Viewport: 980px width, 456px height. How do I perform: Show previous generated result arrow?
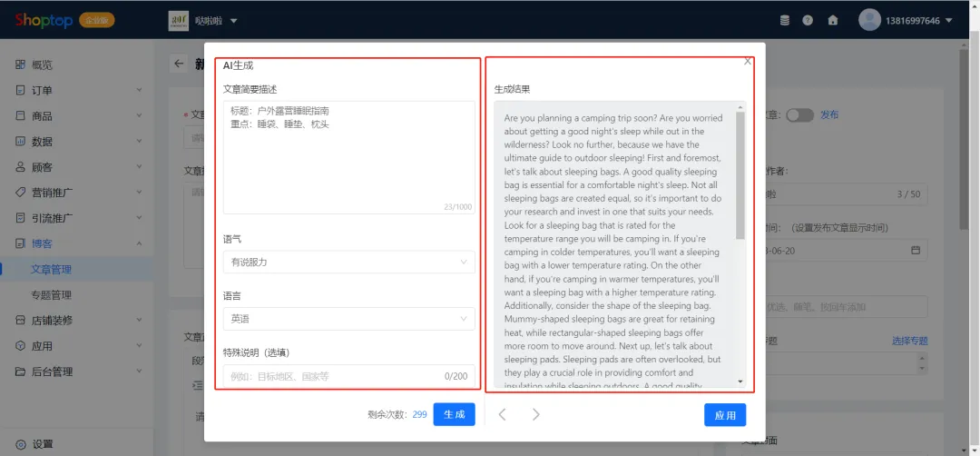pos(502,414)
